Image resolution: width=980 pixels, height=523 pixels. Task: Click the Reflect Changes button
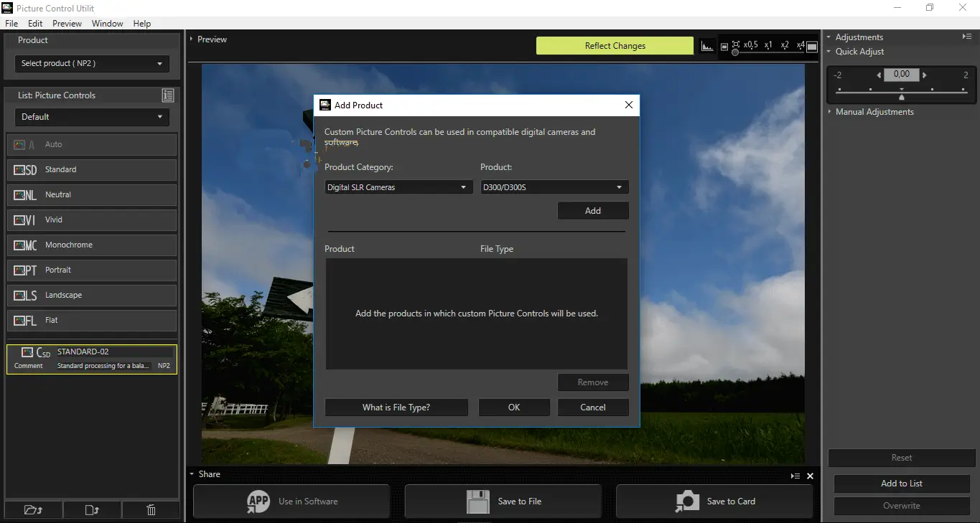[615, 46]
